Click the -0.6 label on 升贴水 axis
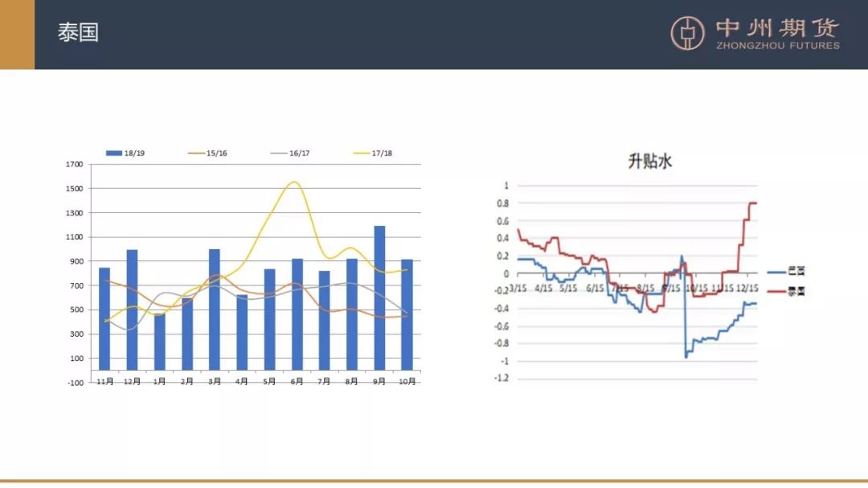This screenshot has width=868, height=488. [x=501, y=326]
